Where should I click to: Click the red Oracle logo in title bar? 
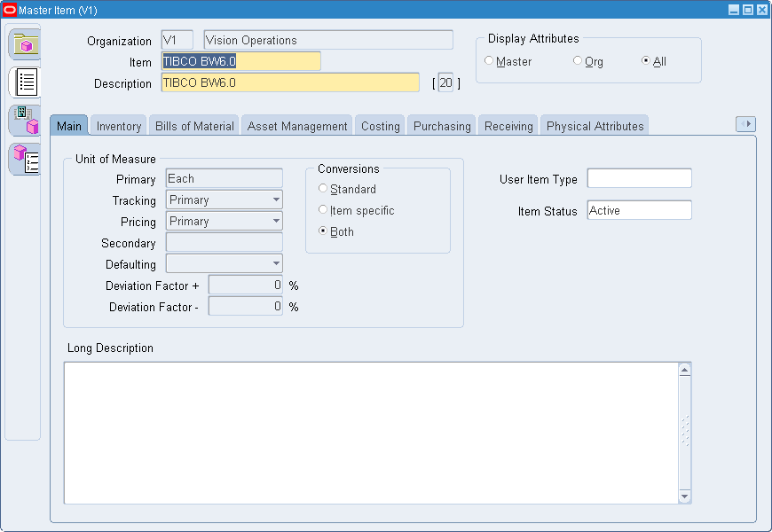tap(10, 10)
